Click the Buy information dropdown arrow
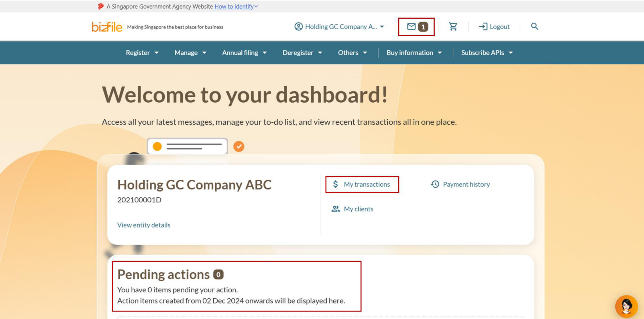Viewport: 644px width, 319px height. [x=440, y=53]
